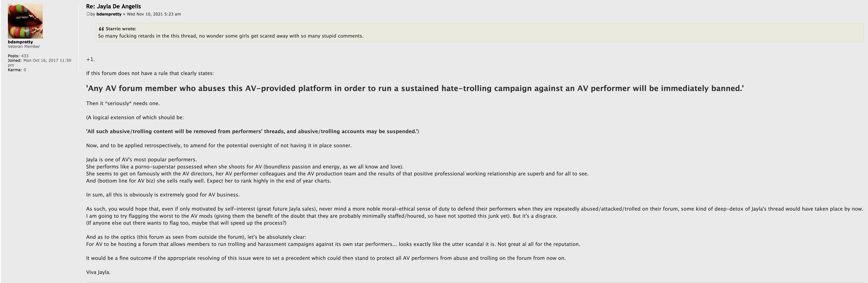Click the "Posts: 433" count
This screenshot has height=283, width=868.
pyautogui.click(x=18, y=56)
